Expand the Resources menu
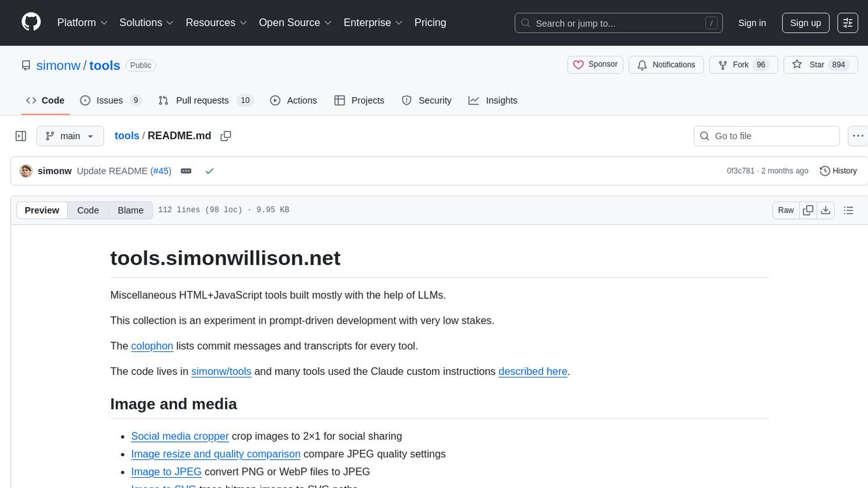Image resolution: width=868 pixels, height=488 pixels. coord(217,22)
